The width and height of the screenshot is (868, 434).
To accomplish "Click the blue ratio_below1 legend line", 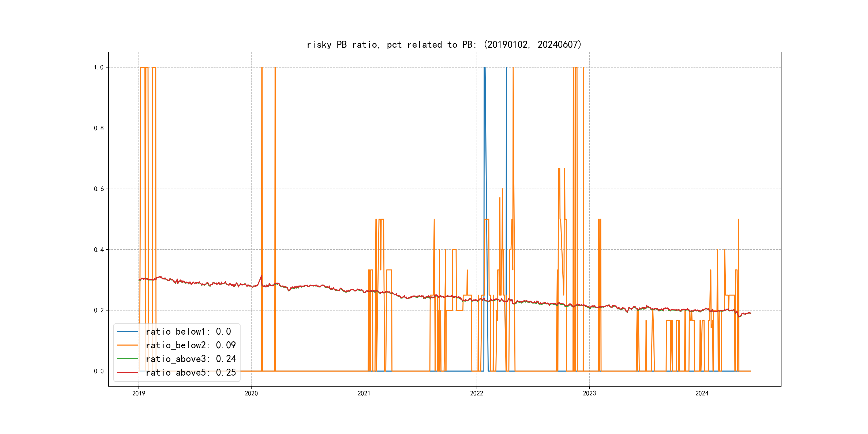I will tap(127, 332).
